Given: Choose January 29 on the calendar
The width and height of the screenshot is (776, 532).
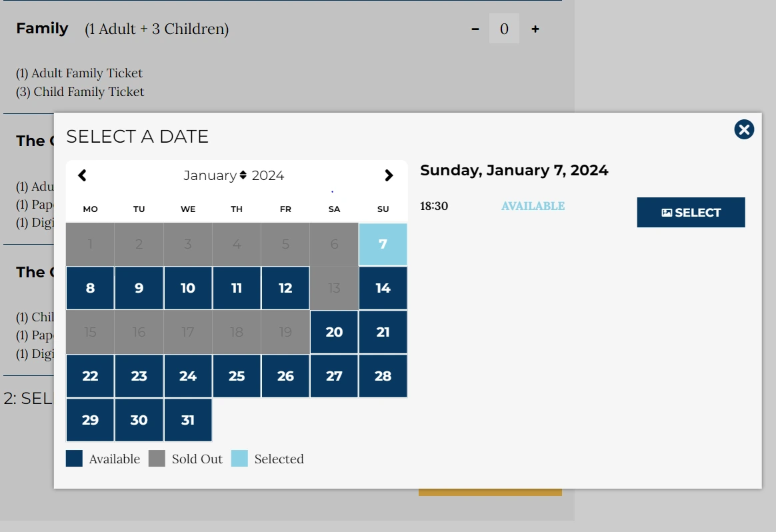Looking at the screenshot, I should tap(90, 420).
